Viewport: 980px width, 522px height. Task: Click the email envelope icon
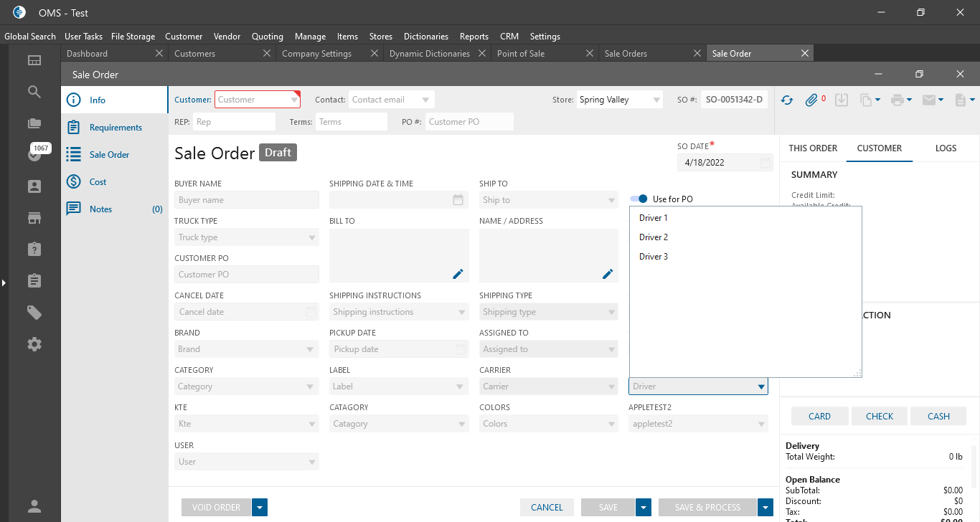point(929,100)
